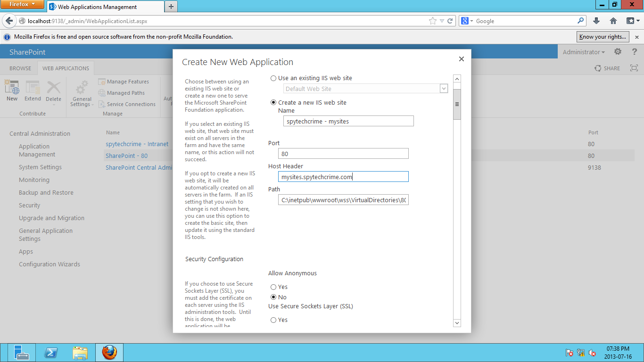
Task: Open a new tab with plus icon
Action: (171, 7)
